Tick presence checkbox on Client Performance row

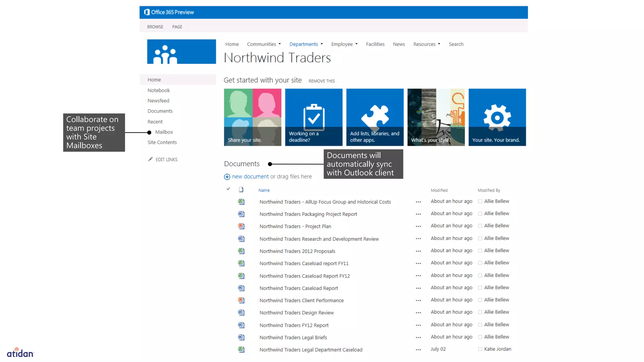click(x=480, y=300)
